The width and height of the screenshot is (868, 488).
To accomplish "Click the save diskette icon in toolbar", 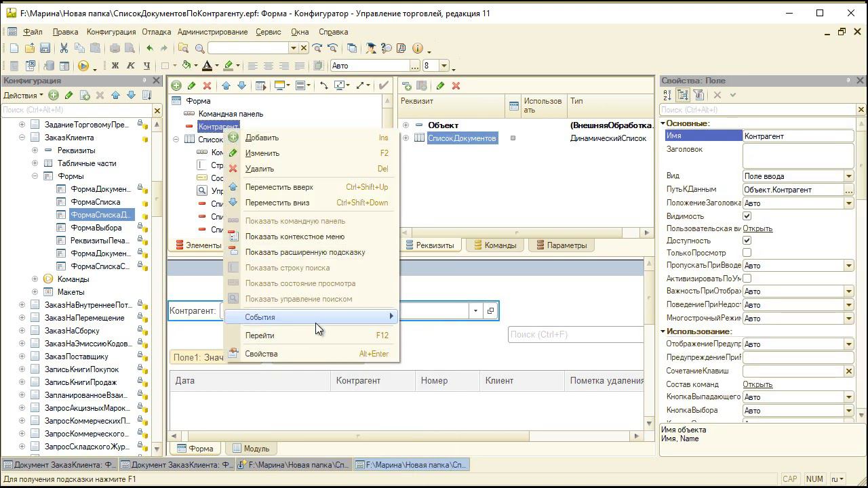I will point(45,48).
